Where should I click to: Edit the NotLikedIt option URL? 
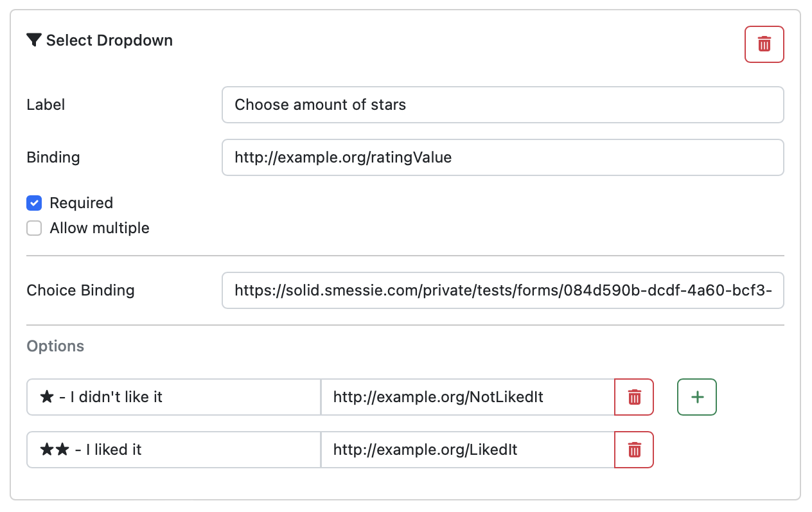click(x=467, y=397)
